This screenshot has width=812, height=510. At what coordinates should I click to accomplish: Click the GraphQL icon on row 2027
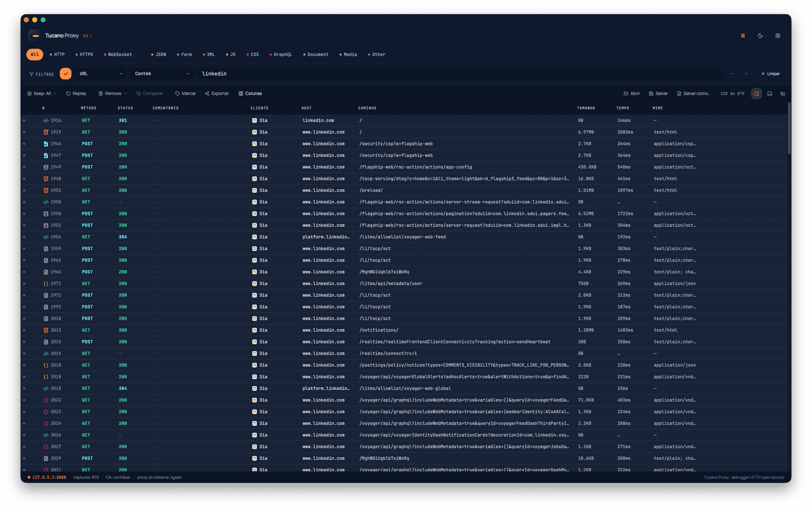coord(46,447)
